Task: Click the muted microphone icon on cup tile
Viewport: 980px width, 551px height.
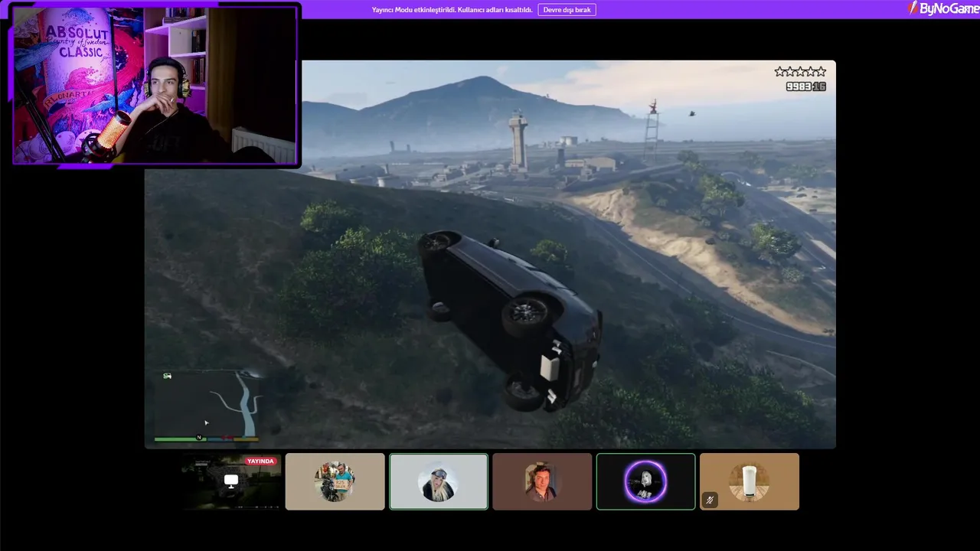Action: pos(710,500)
